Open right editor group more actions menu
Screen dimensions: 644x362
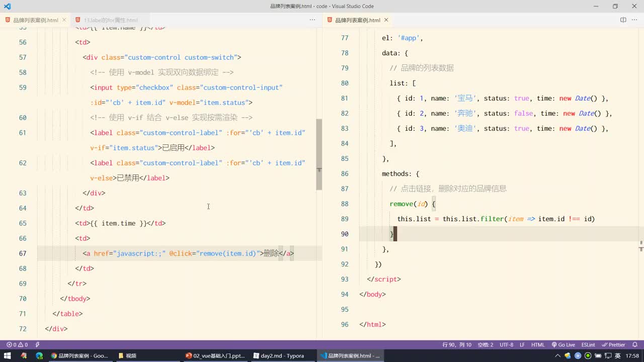coord(634,20)
